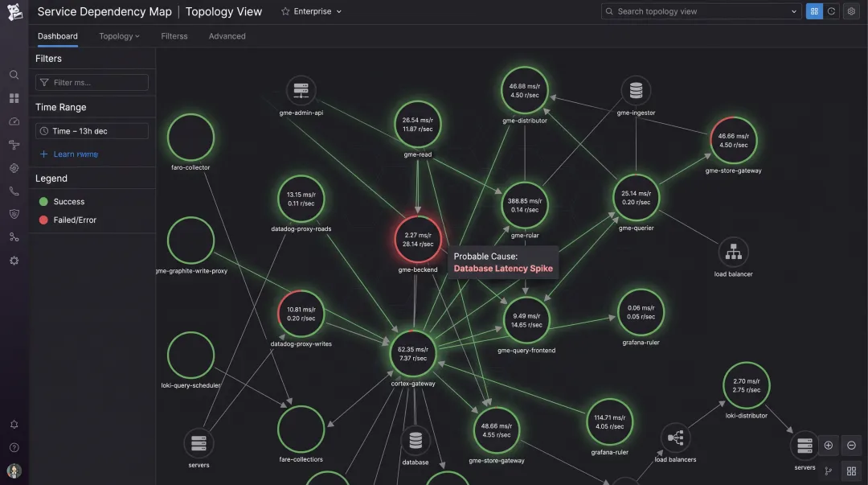Click the gauge icon in left sidebar
The image size is (868, 485).
tap(14, 121)
